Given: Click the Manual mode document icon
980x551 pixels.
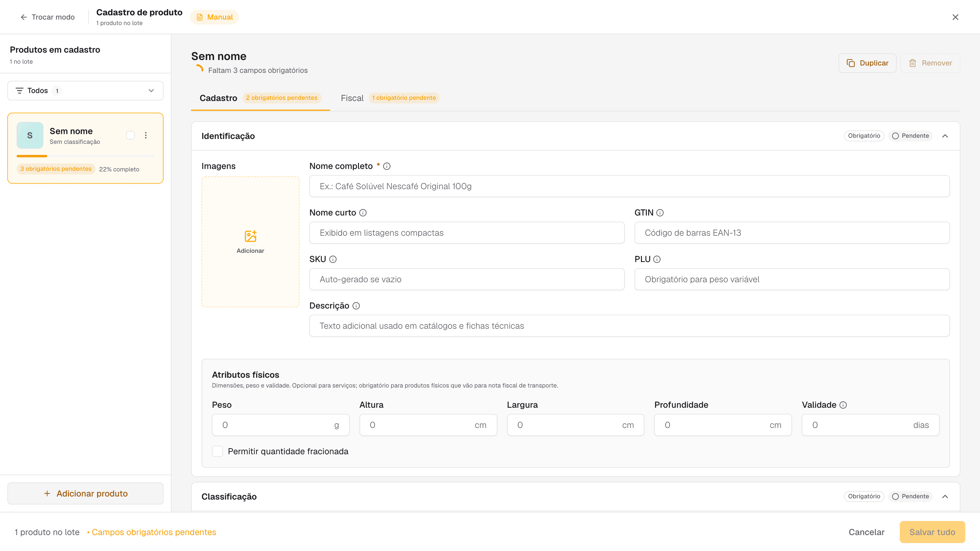Looking at the screenshot, I should tap(200, 17).
